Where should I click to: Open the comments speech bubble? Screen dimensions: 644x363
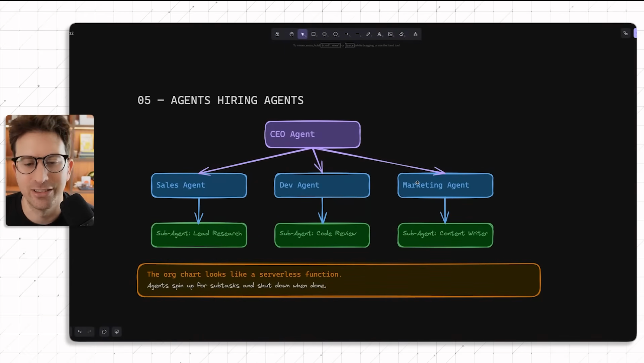(x=104, y=332)
